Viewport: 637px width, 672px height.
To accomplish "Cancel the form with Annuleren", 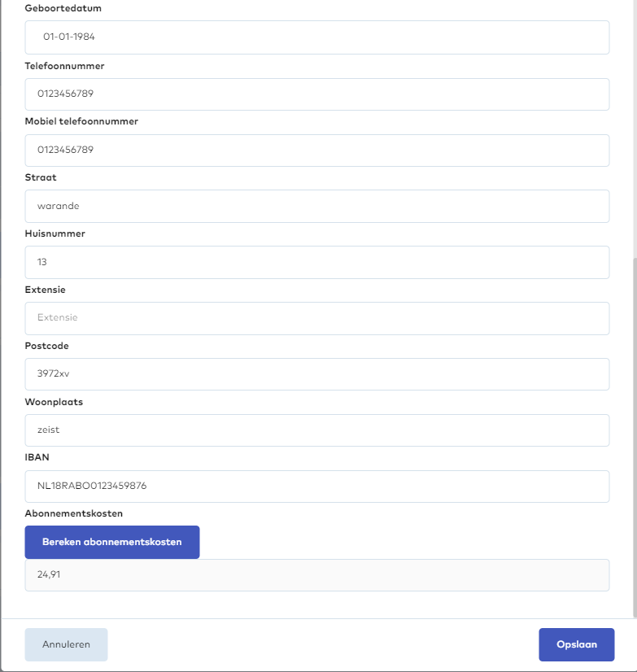I will point(66,644).
